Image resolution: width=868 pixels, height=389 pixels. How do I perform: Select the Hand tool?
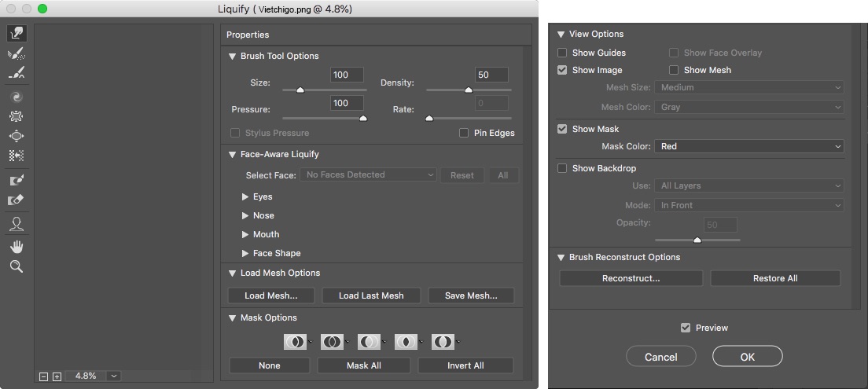(x=17, y=246)
